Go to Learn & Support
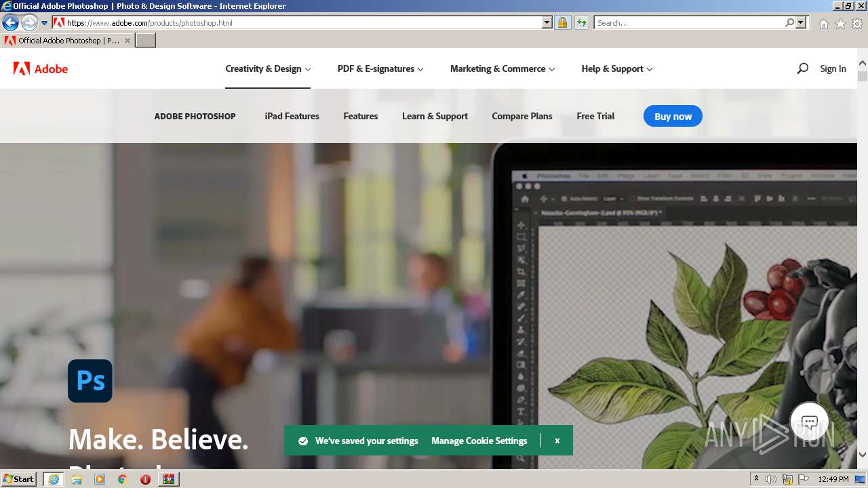Viewport: 868px width, 488px height. point(435,116)
